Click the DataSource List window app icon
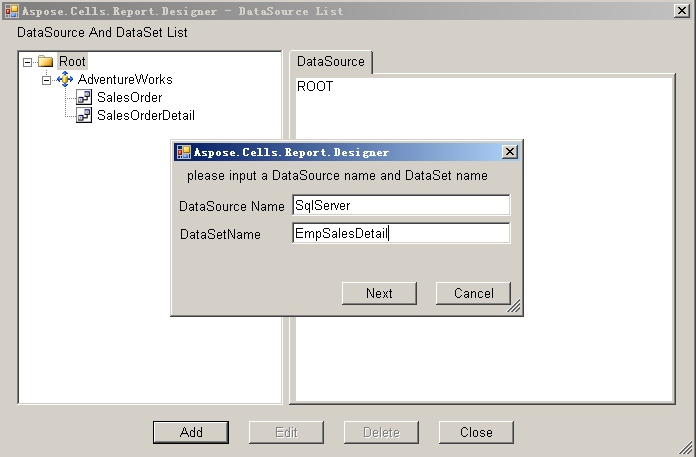This screenshot has height=457, width=696. (x=12, y=11)
